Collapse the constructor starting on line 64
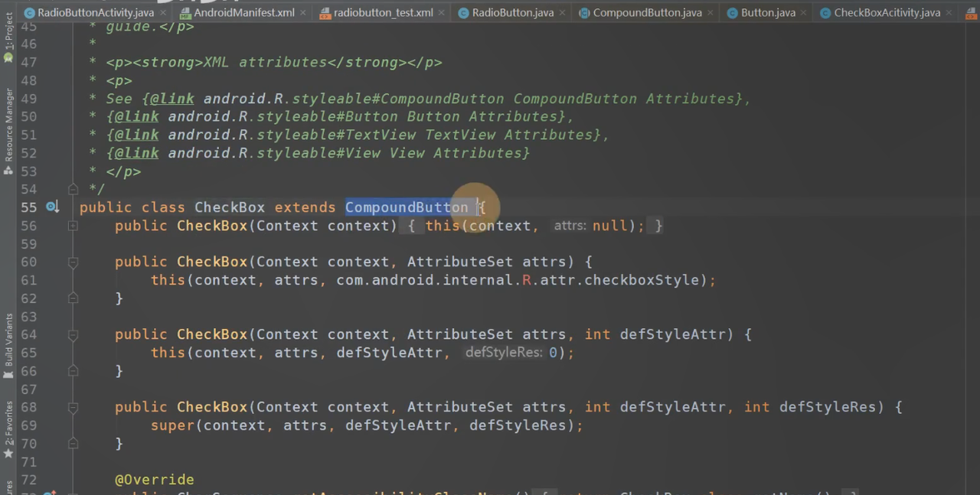The width and height of the screenshot is (980, 495). point(73,335)
